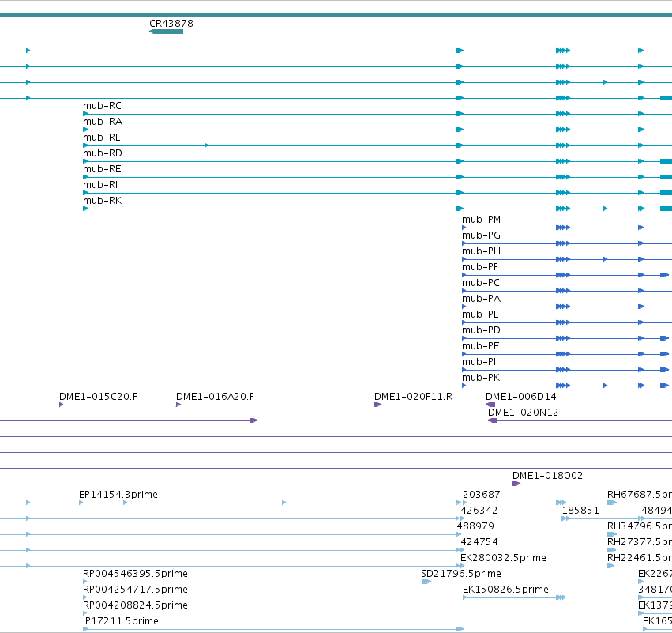Click the mub-PH protein label
672x633 pixels.
(481, 252)
